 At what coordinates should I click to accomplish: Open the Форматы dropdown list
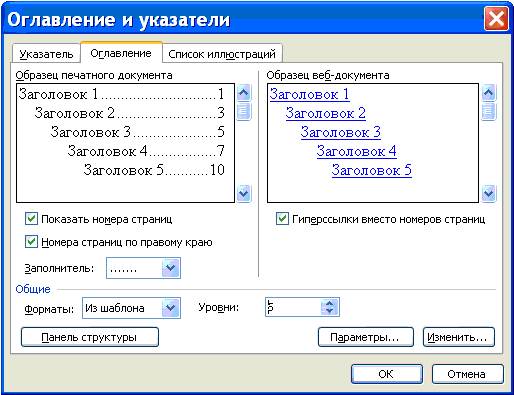171,308
